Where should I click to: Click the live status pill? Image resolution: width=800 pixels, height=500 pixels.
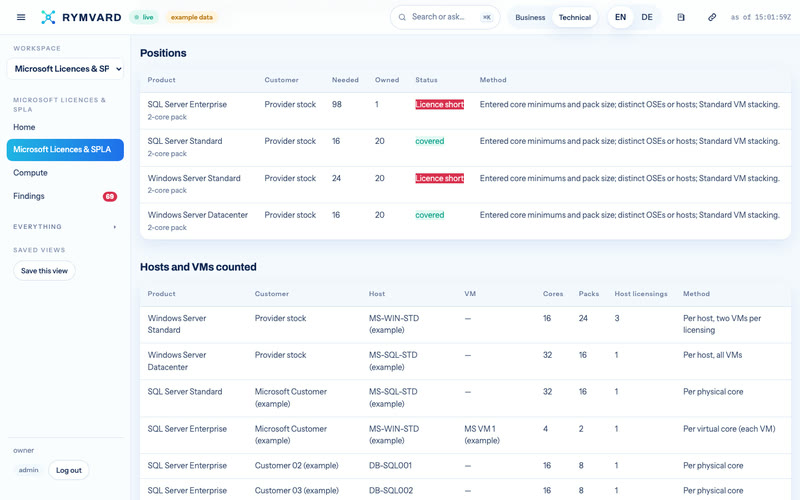coord(144,17)
